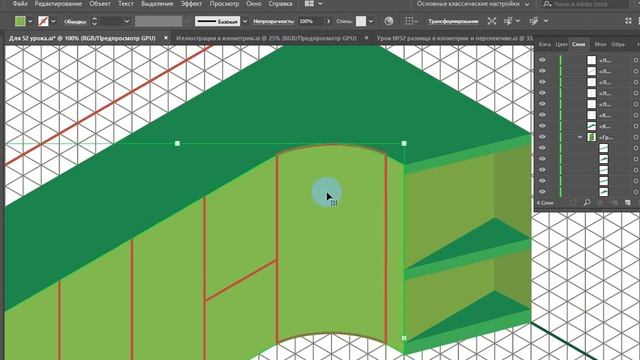Click the arrange objects icon in control bar
This screenshot has width=640, height=360.
534,21
